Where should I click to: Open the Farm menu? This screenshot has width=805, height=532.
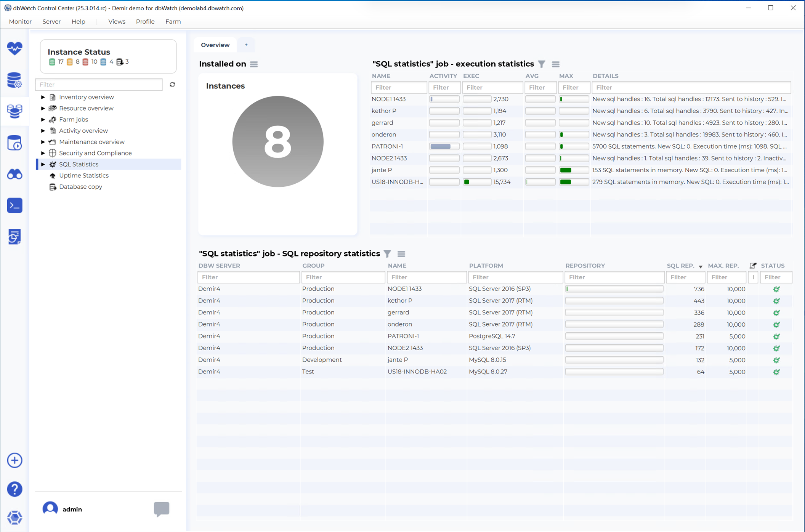(x=173, y=22)
